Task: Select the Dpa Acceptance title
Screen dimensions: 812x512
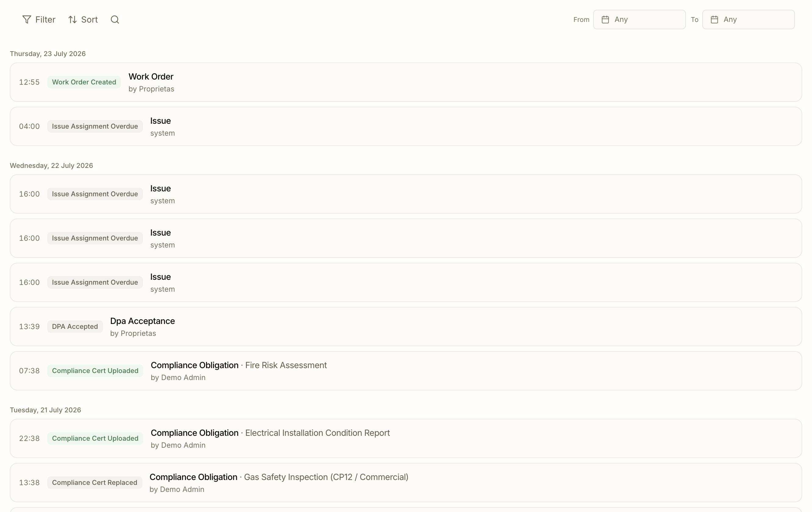Action: point(142,321)
